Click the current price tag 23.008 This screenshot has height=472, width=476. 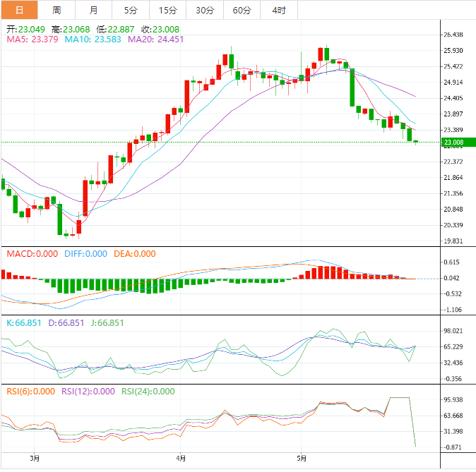click(x=453, y=143)
